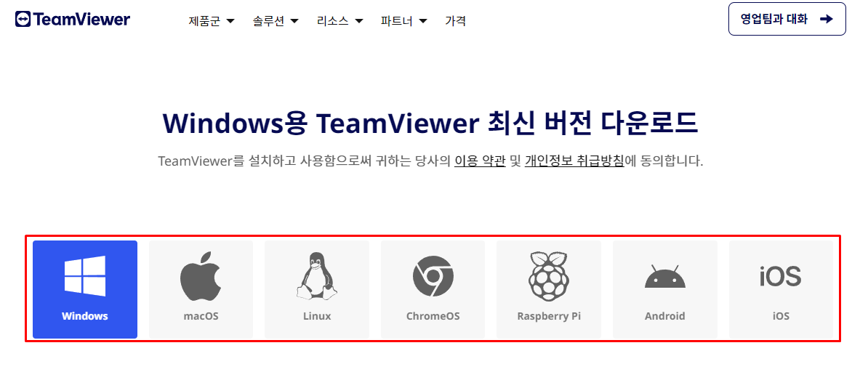The width and height of the screenshot is (868, 372).
Task: Click the Windows용 TeamViewer 최신 버전 다운로드 heading
Action: 430,123
